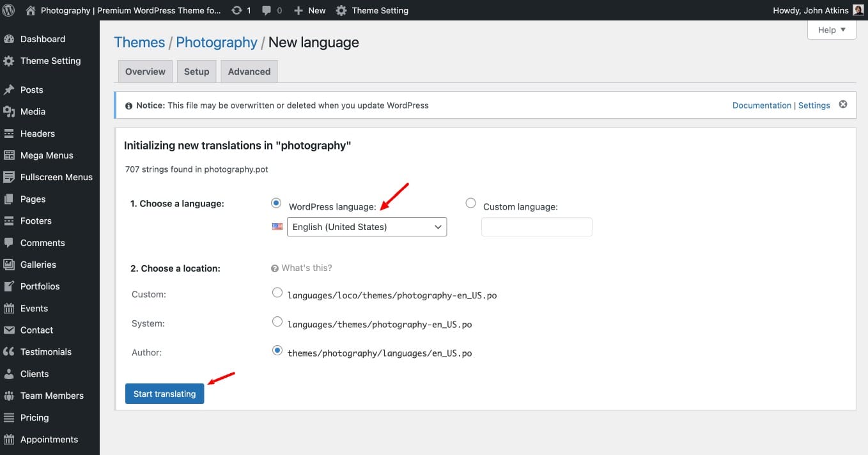Click the What's this? help link

307,268
